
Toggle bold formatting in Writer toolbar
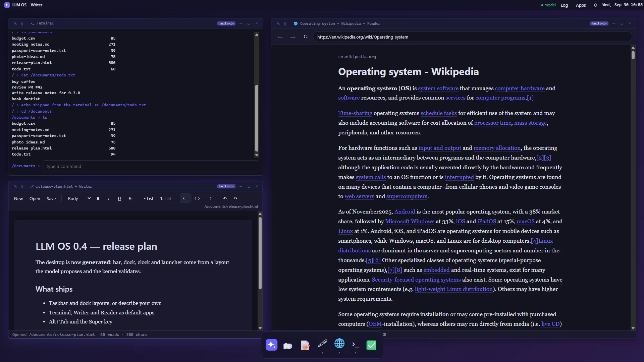(98, 199)
